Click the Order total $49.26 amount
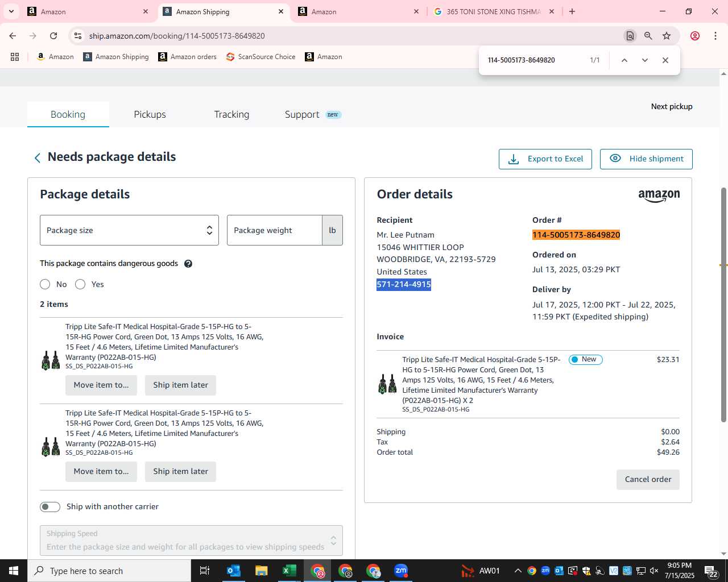Viewport: 728px width, 582px height. 668,452
